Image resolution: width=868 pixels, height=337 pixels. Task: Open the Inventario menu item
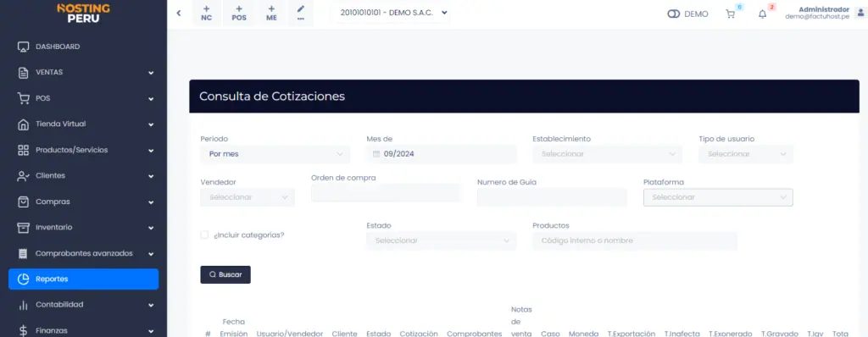coord(84,228)
